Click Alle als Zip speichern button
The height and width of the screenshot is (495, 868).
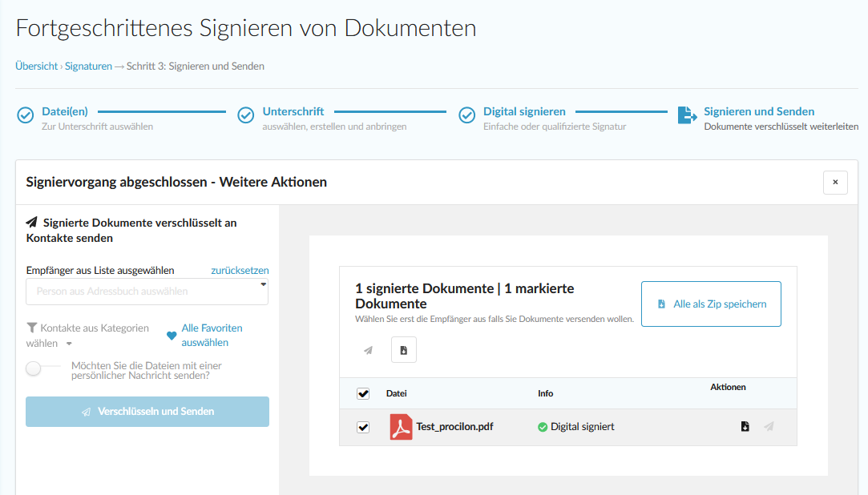pos(711,304)
